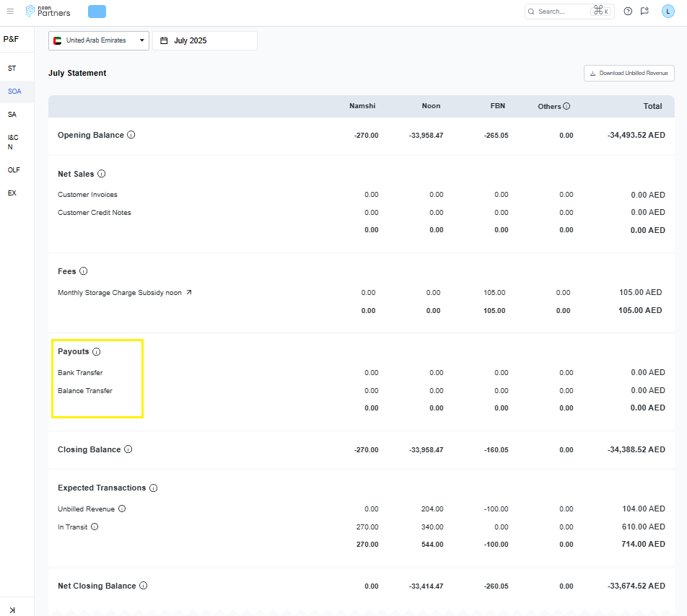Click the July Statement heading
This screenshot has height=616, width=687.
tap(77, 73)
